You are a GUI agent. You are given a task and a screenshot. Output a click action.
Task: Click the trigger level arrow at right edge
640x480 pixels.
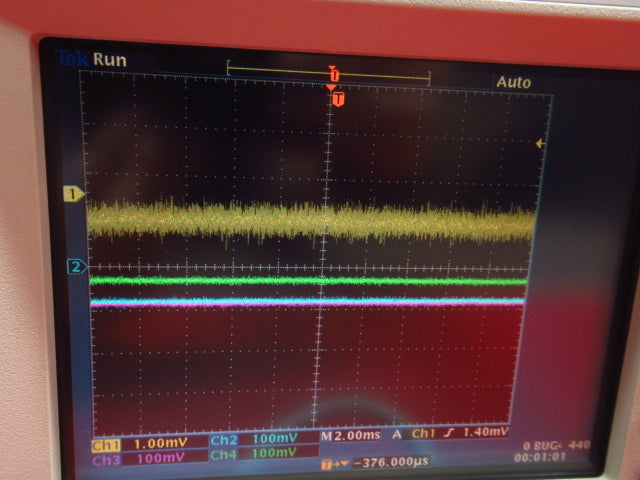[x=540, y=143]
